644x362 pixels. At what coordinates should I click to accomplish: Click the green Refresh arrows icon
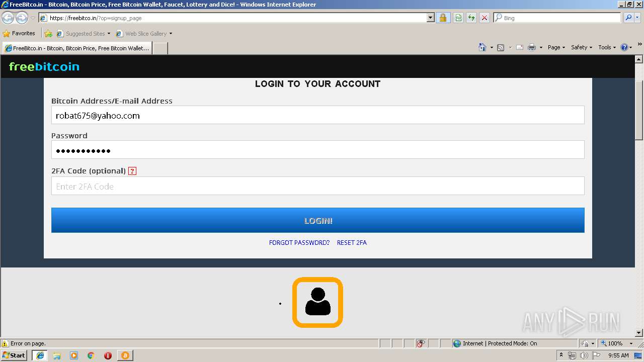coord(471,18)
